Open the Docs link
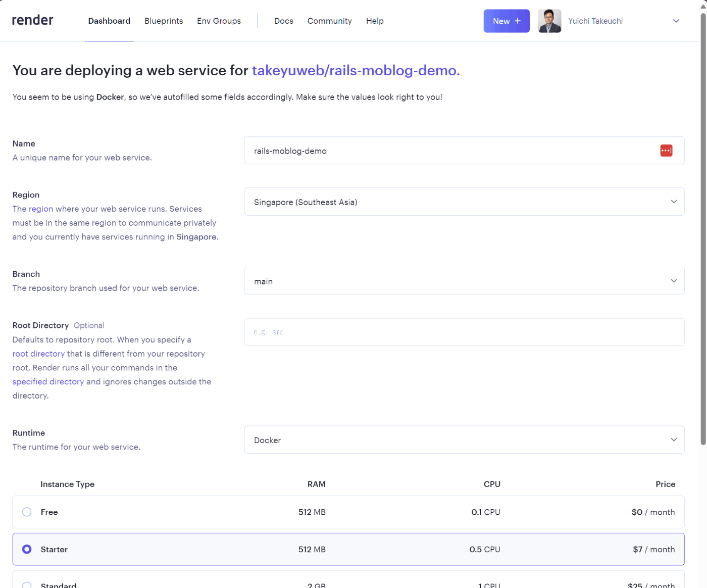This screenshot has height=588, width=707. pyautogui.click(x=284, y=21)
